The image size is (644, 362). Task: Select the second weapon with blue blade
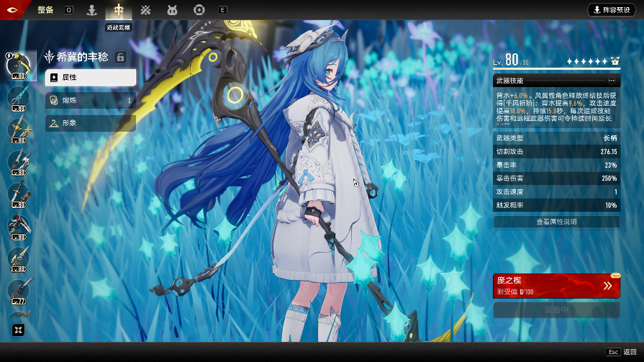point(19,97)
